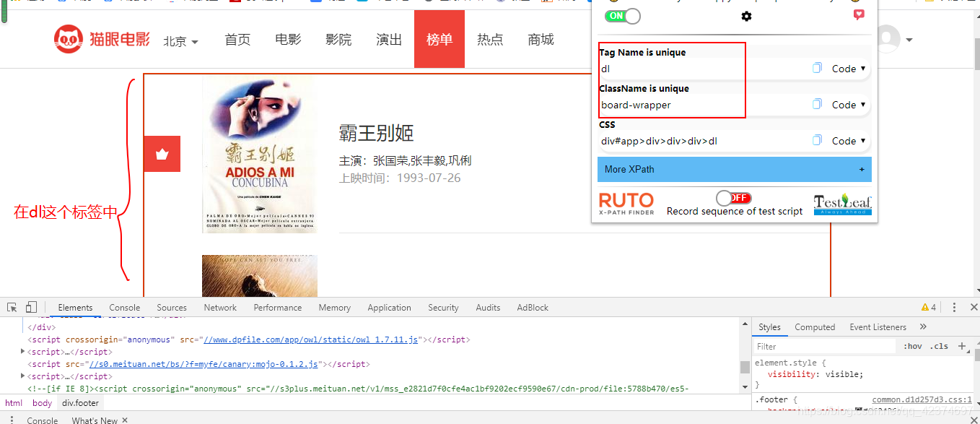Expand the collapsed script node below meituan script

click(x=23, y=376)
